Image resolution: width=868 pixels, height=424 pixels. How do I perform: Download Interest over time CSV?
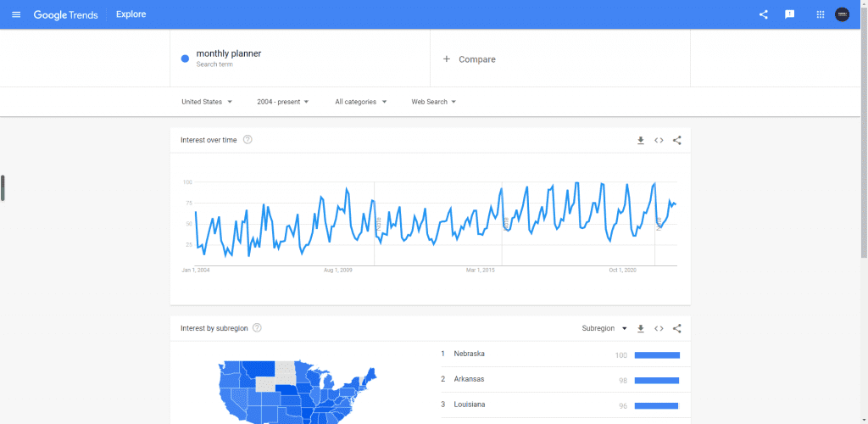pyautogui.click(x=641, y=140)
